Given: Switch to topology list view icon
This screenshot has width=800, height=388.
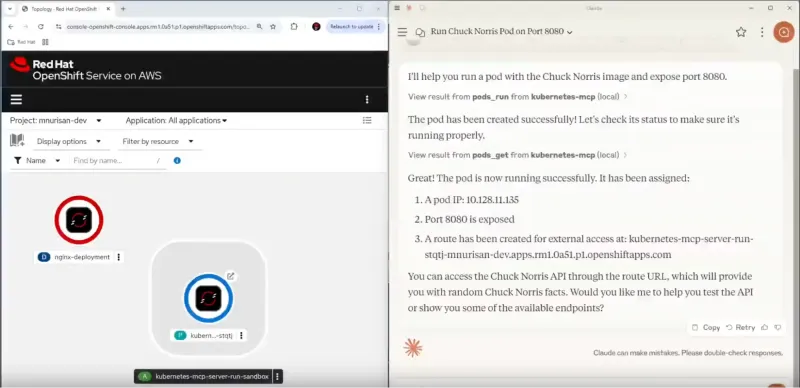Looking at the screenshot, I should pos(367,120).
